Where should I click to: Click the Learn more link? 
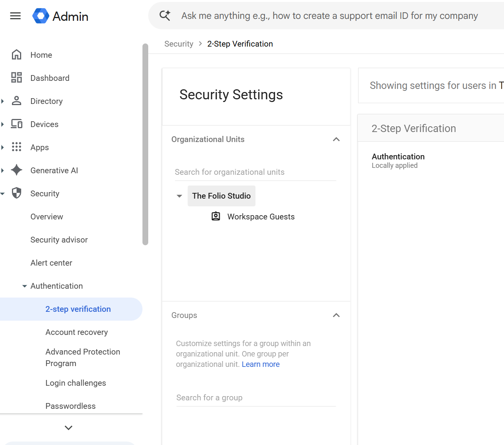[261, 364]
